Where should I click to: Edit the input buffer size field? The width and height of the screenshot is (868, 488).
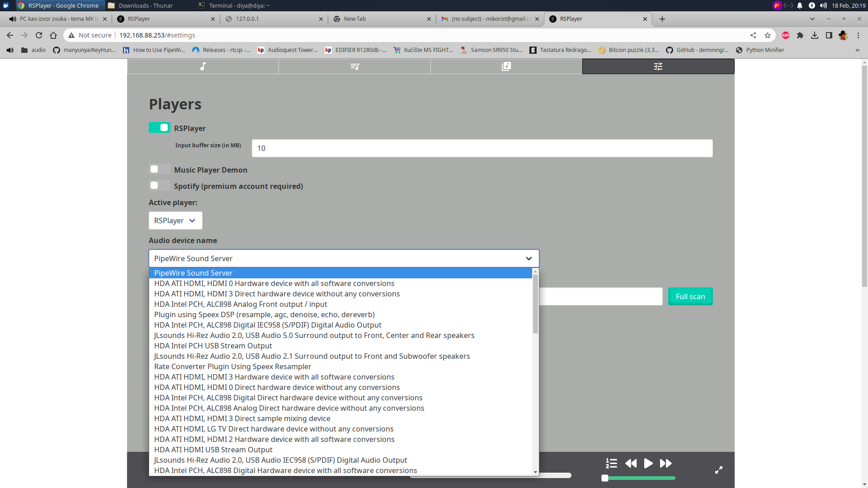coord(482,148)
